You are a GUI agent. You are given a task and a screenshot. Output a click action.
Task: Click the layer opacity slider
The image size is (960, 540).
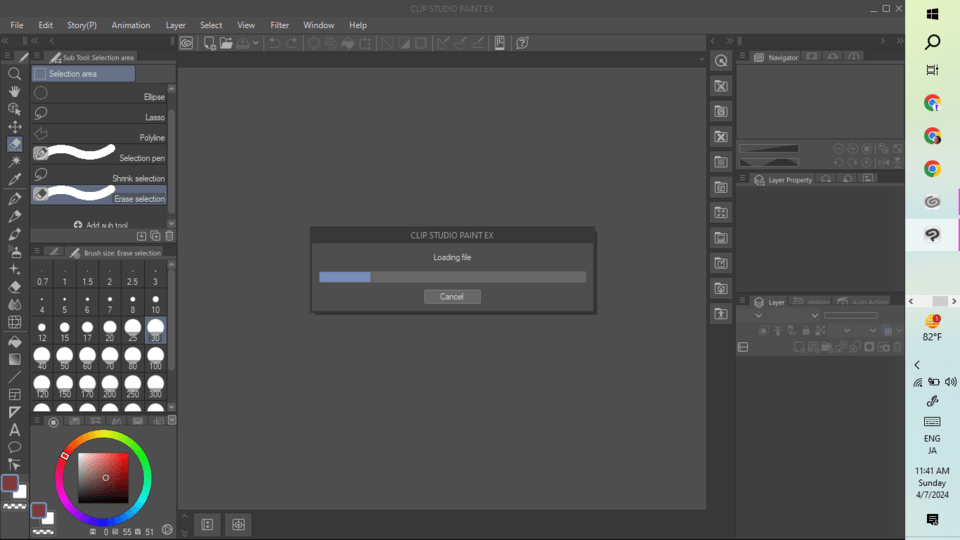pyautogui.click(x=850, y=315)
